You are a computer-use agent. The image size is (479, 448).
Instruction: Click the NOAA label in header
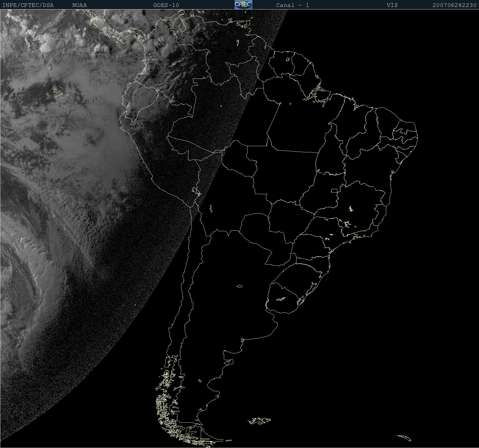coord(79,5)
